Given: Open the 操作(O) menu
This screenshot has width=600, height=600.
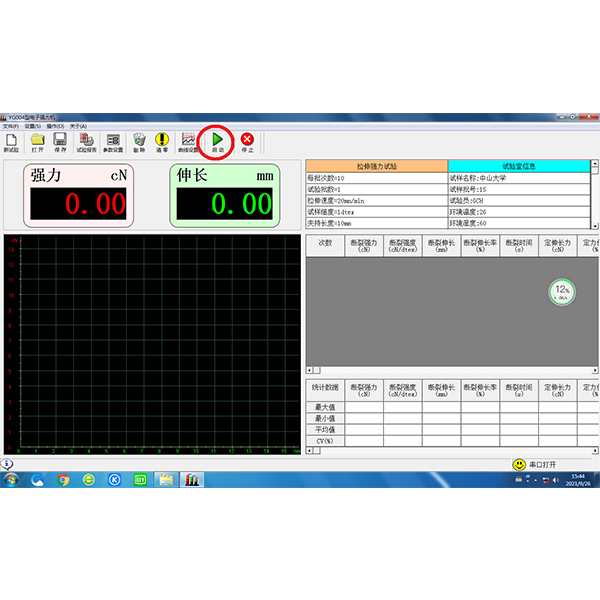Looking at the screenshot, I should pyautogui.click(x=55, y=126).
